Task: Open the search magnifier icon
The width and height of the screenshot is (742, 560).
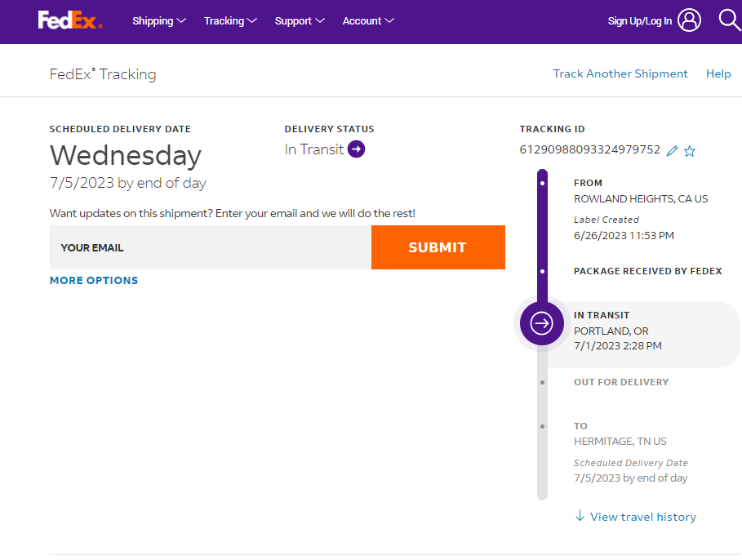Action: (729, 20)
